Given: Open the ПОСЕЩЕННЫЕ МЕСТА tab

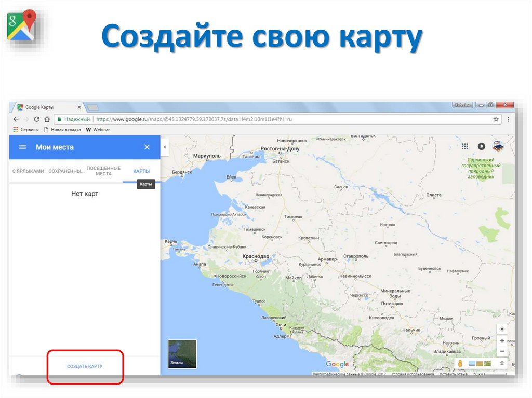Looking at the screenshot, I should pos(103,171).
